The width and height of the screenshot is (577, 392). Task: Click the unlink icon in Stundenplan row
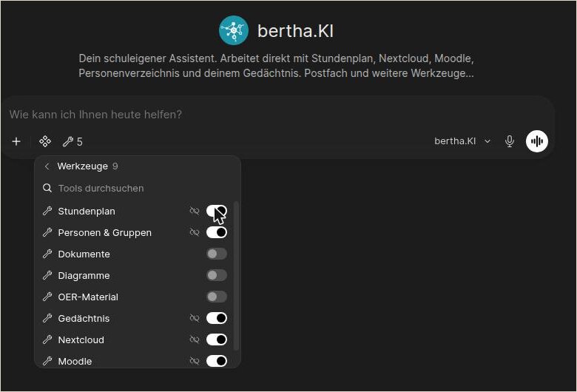(x=195, y=211)
